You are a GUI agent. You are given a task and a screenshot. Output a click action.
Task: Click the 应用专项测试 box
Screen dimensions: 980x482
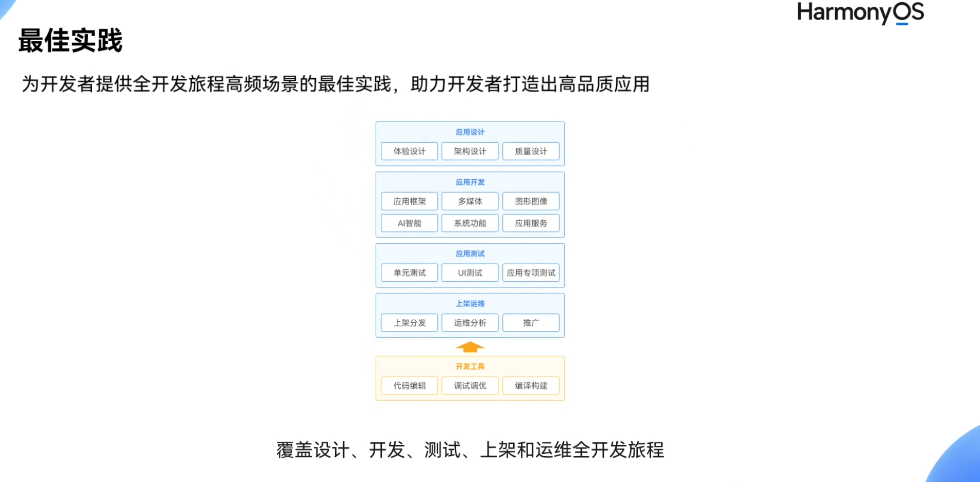(531, 272)
